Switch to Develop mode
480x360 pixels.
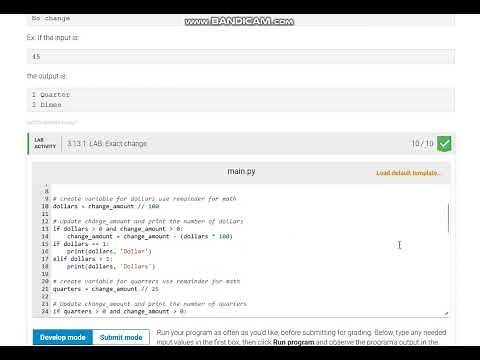click(x=63, y=337)
